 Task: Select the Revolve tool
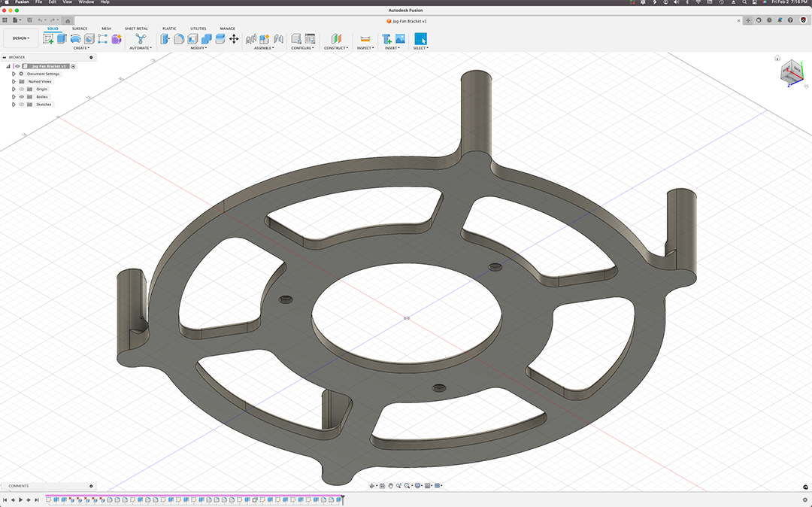[x=76, y=39]
